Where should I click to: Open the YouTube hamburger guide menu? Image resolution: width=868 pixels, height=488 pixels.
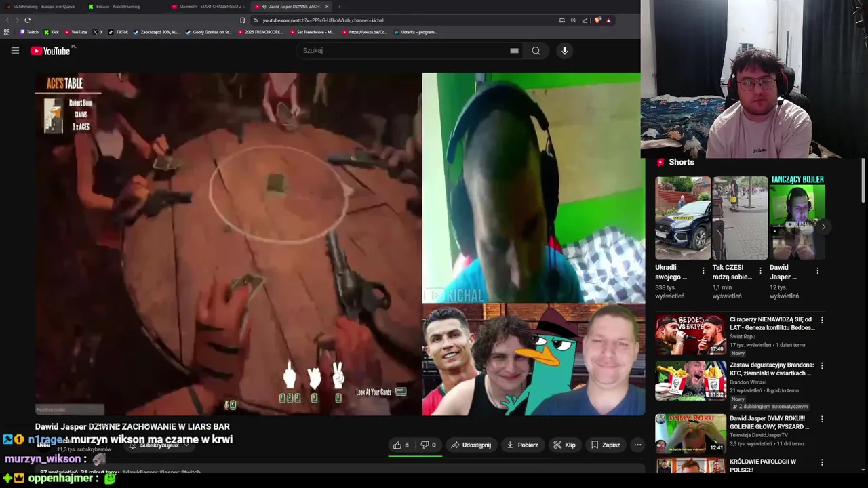15,50
